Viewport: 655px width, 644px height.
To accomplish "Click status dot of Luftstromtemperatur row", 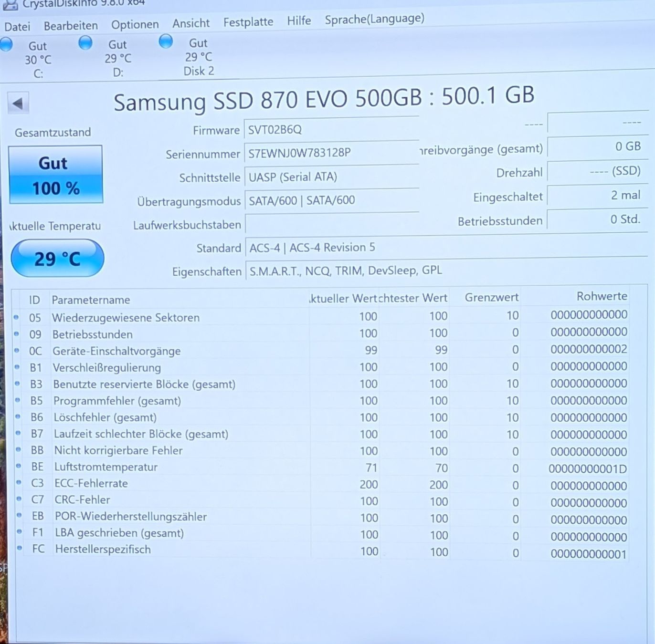I will (x=19, y=467).
